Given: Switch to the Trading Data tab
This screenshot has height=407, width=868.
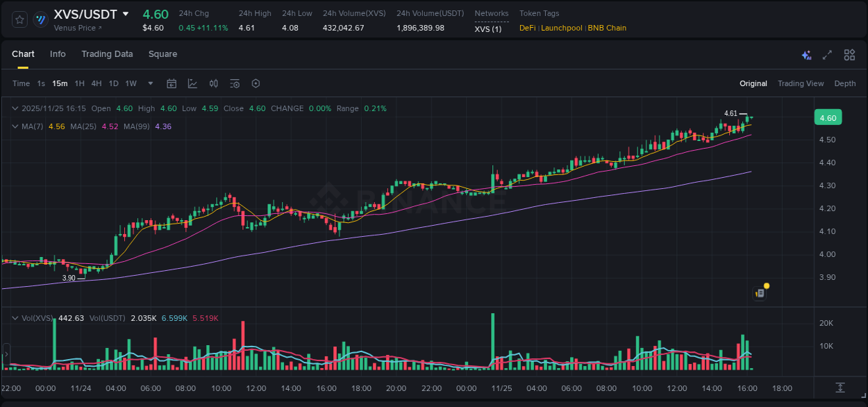Looking at the screenshot, I should pyautogui.click(x=107, y=54).
